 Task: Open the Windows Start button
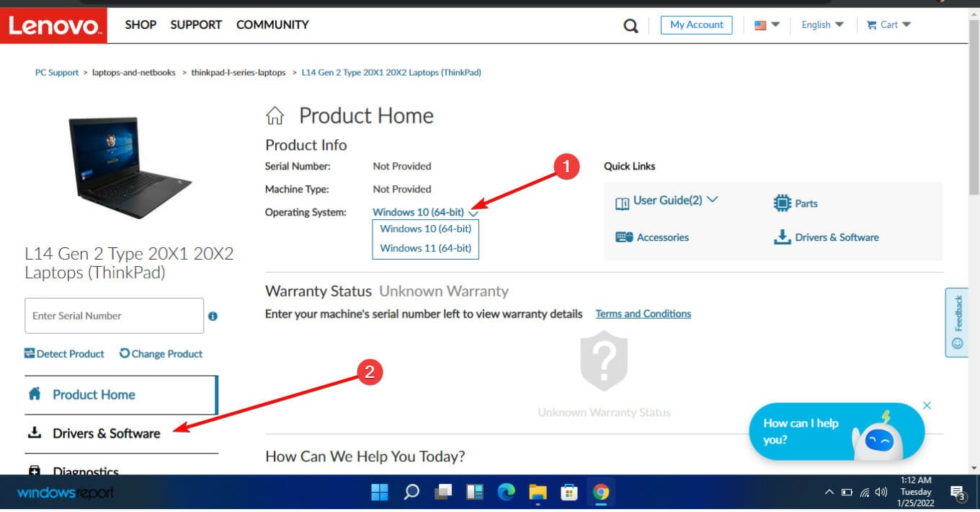380,493
